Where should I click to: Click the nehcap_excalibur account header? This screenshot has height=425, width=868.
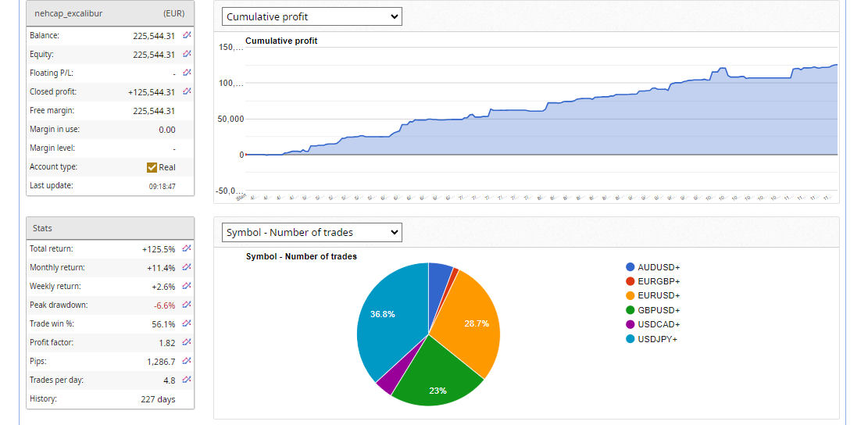(68, 13)
